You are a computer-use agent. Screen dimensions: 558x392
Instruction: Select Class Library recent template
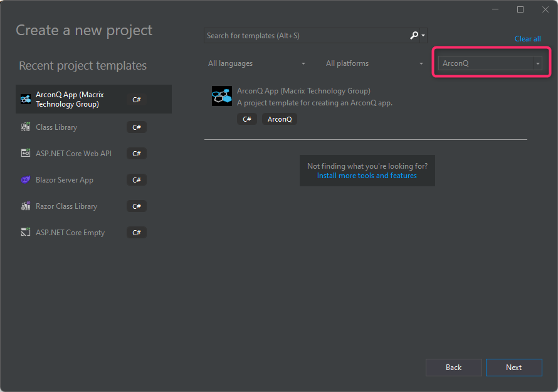click(x=93, y=127)
